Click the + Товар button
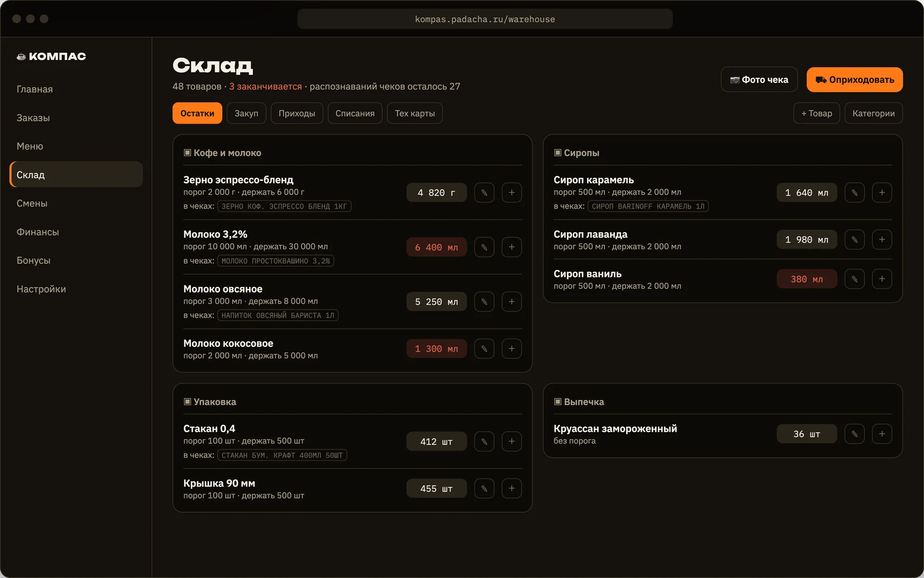The image size is (924, 578). tap(817, 113)
